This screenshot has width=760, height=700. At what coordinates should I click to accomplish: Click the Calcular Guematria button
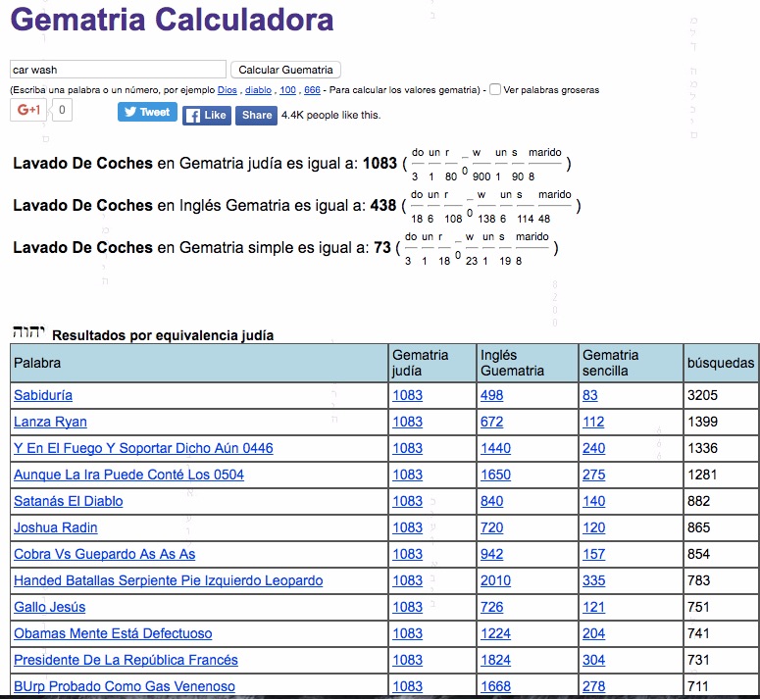tap(285, 70)
